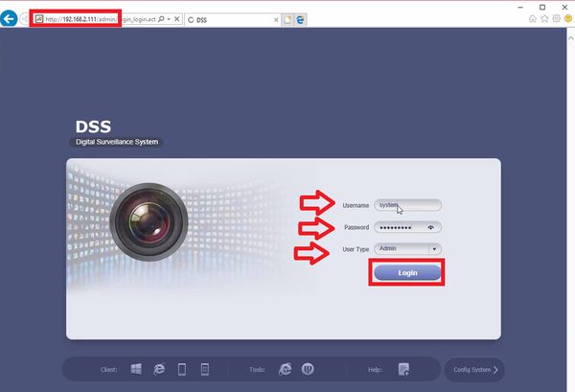Image resolution: width=575 pixels, height=392 pixels.
Task: Expand the User Type dropdown
Action: [x=434, y=249]
